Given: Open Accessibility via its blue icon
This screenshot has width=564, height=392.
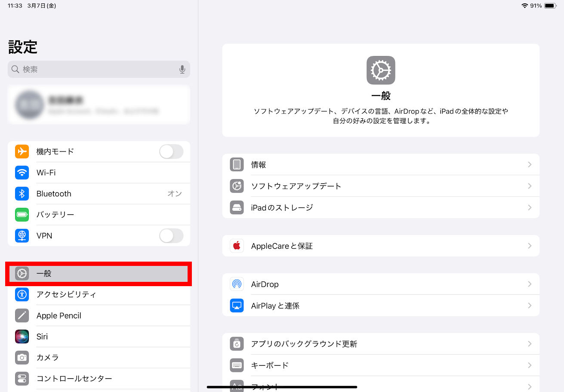Looking at the screenshot, I should [x=22, y=294].
